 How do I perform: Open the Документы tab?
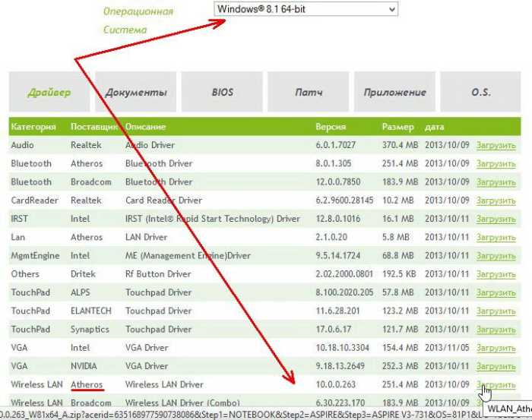136,93
